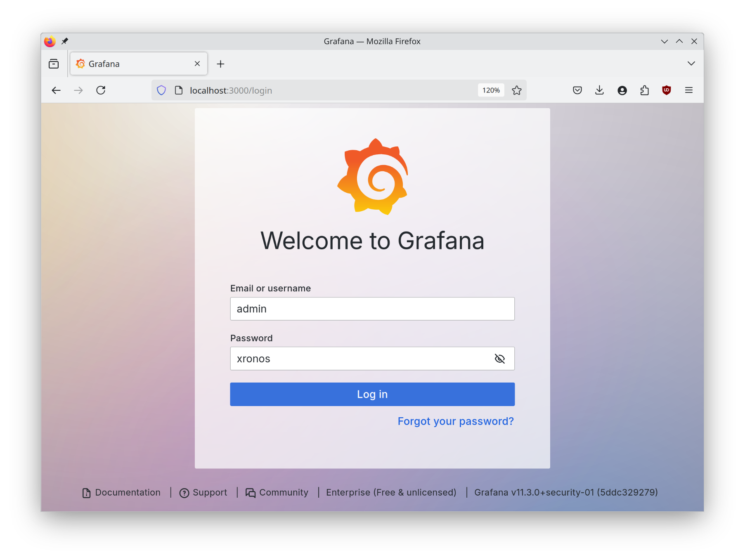
Task: Click the Community chat bubbles icon
Action: point(251,493)
